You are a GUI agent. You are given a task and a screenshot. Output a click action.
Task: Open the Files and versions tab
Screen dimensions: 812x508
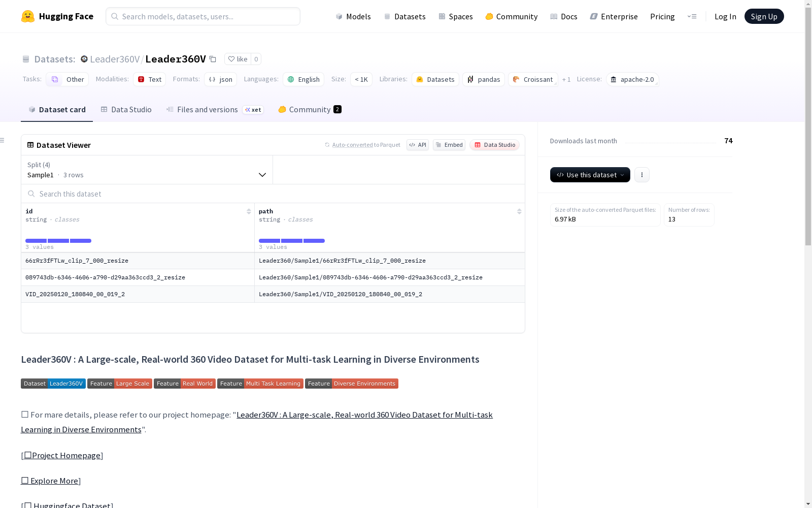click(x=215, y=109)
